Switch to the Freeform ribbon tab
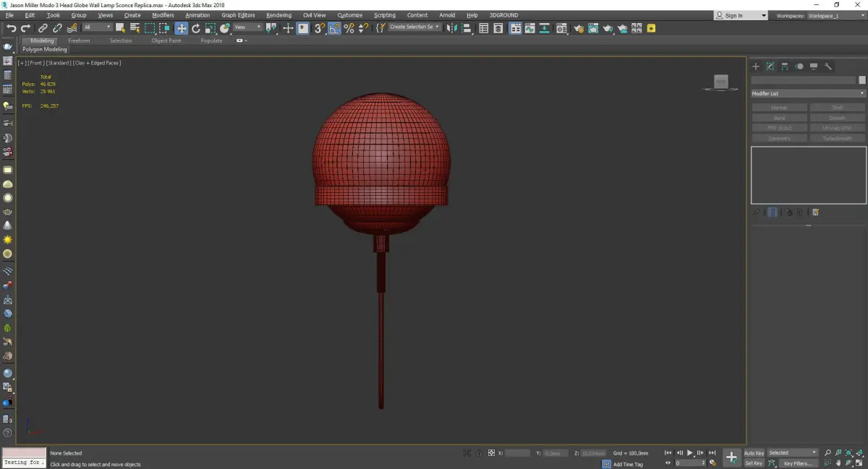This screenshot has width=868, height=469. (79, 40)
